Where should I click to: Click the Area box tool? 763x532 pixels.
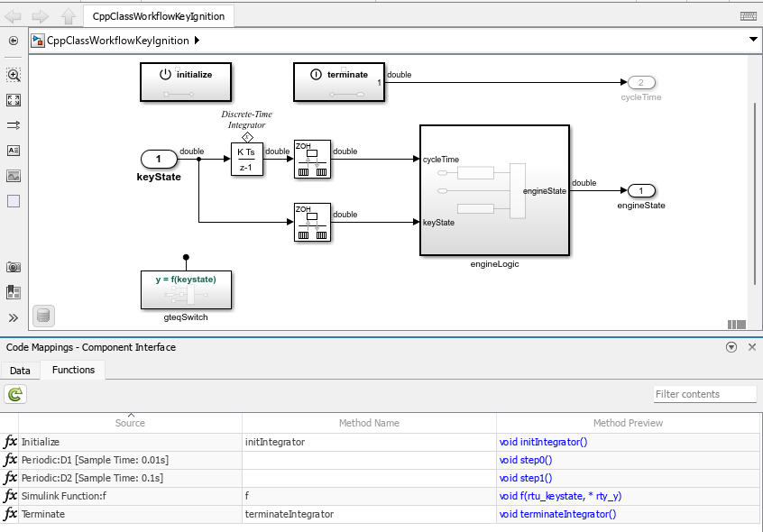coord(14,201)
